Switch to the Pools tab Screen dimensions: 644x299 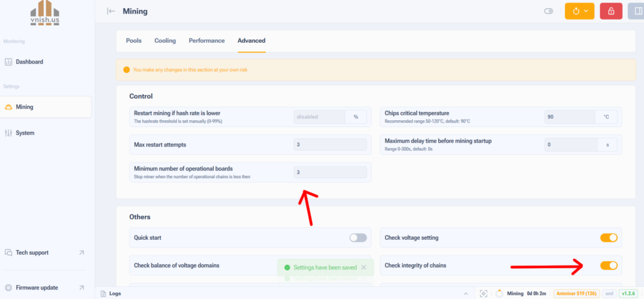point(133,41)
